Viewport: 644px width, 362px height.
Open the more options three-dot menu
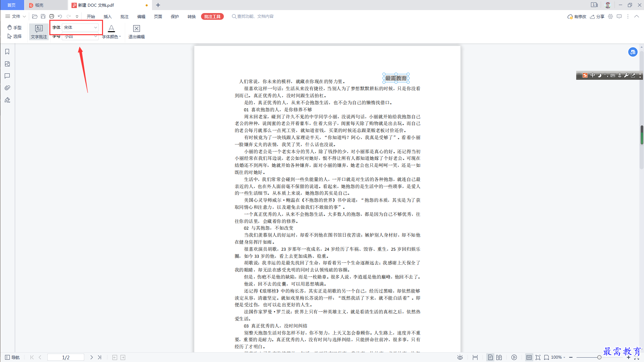point(628,16)
